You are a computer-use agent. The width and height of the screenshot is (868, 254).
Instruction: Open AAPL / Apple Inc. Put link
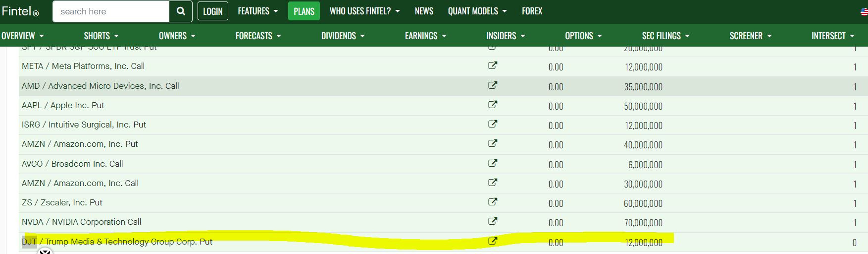63,105
